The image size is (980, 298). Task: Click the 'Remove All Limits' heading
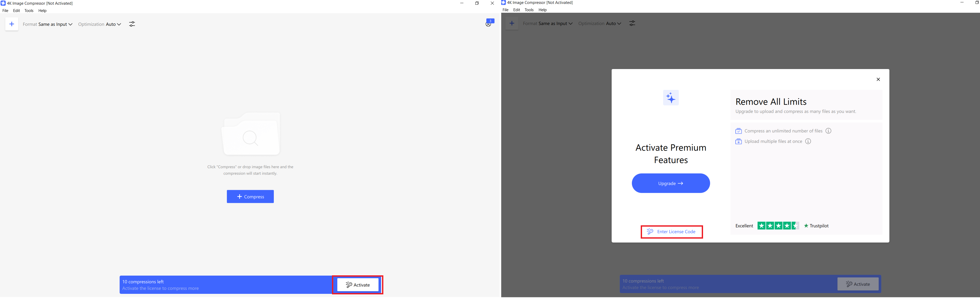coord(771,102)
